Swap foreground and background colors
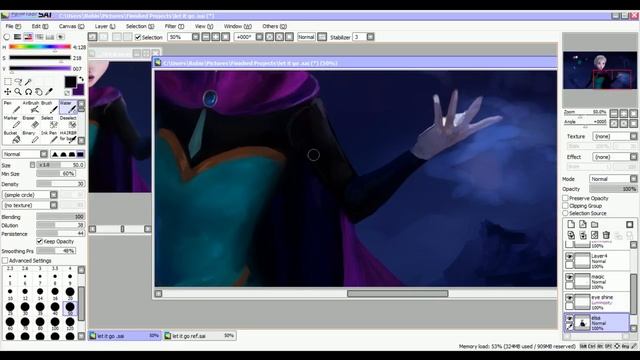The image size is (640, 360). pyautogui.click(x=81, y=79)
